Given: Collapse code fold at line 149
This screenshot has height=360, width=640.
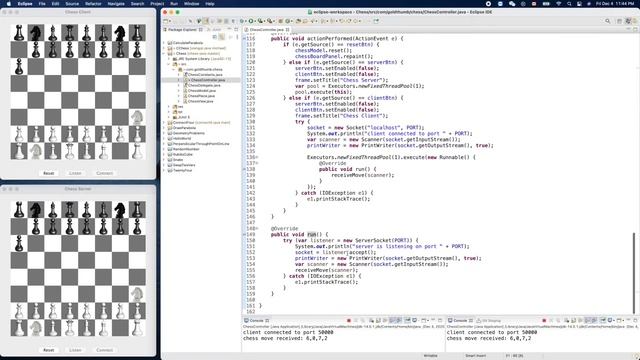Looking at the screenshot, I should point(244,234).
